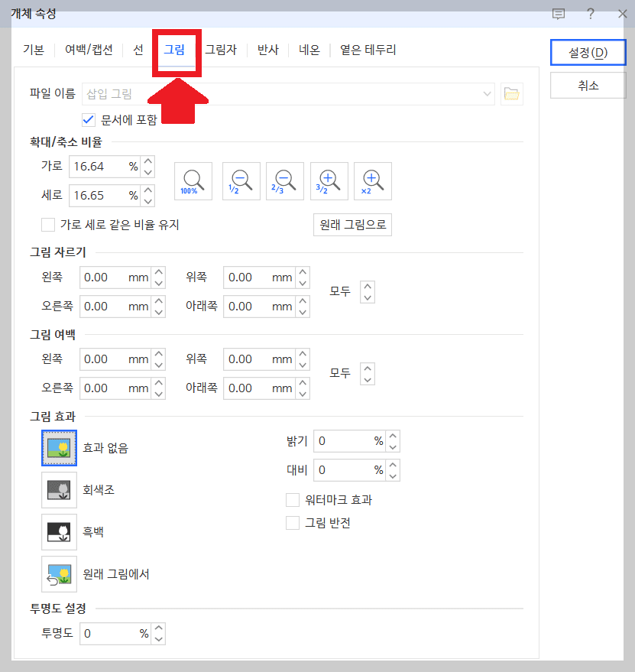Switch to the 그림자 tab
Viewport: 635px width, 672px height.
(222, 50)
